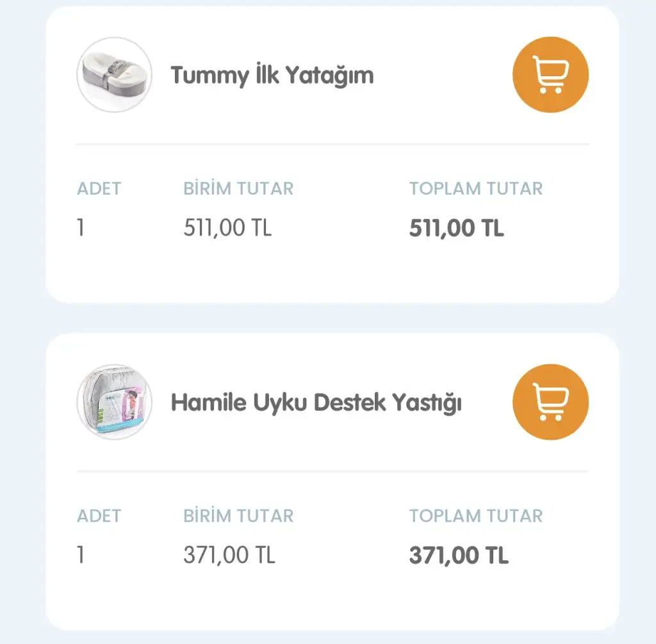Add Tummy İlk Yatağım to cart
Viewport: 656px width, 644px height.
tap(550, 75)
